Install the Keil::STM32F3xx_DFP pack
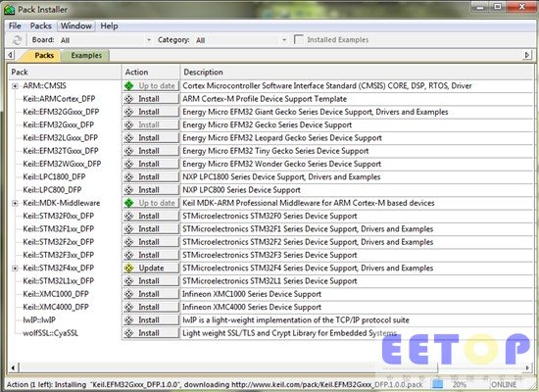Image resolution: width=539 pixels, height=392 pixels. [x=151, y=255]
